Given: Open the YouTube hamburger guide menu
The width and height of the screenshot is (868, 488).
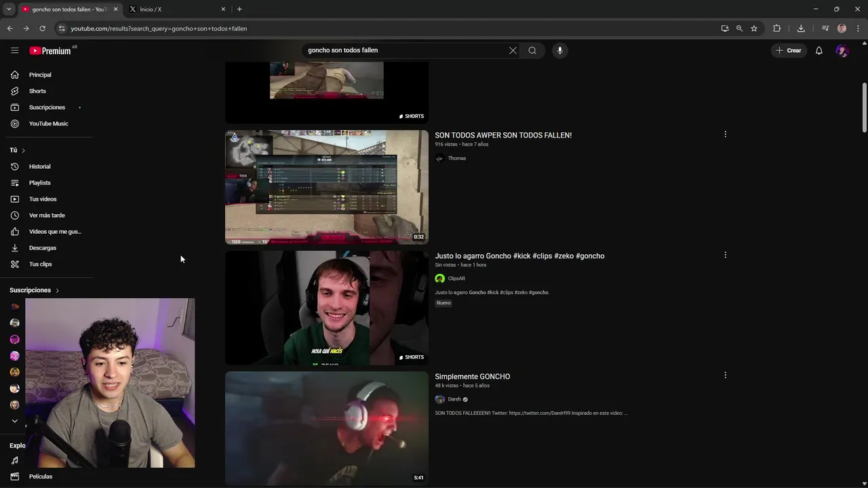Looking at the screenshot, I should [x=15, y=50].
